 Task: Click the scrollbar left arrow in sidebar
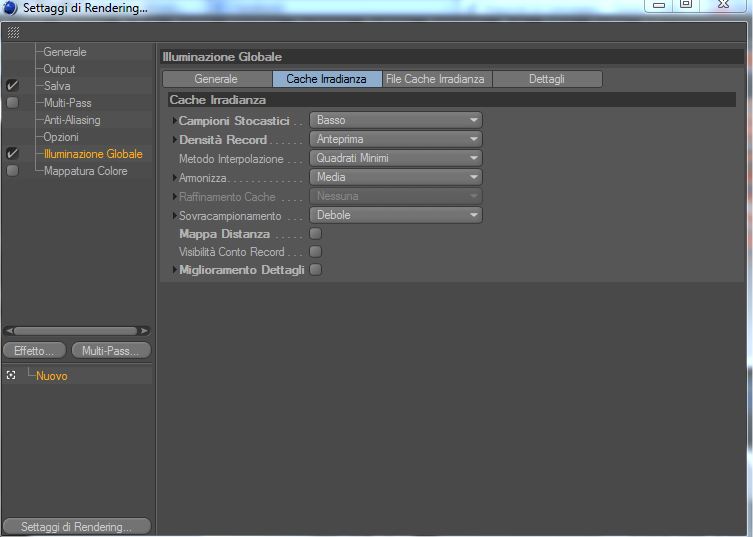click(9, 330)
